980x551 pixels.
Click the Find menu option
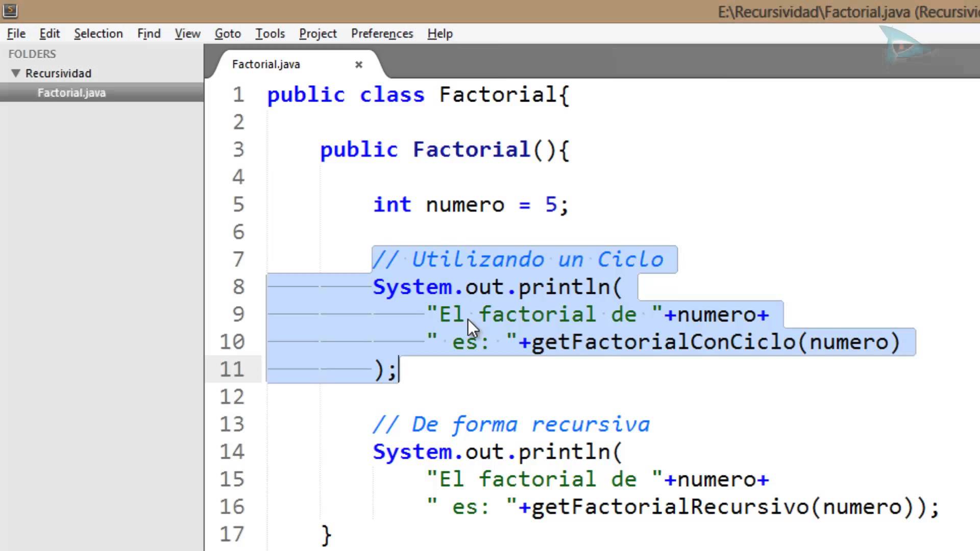tap(149, 34)
